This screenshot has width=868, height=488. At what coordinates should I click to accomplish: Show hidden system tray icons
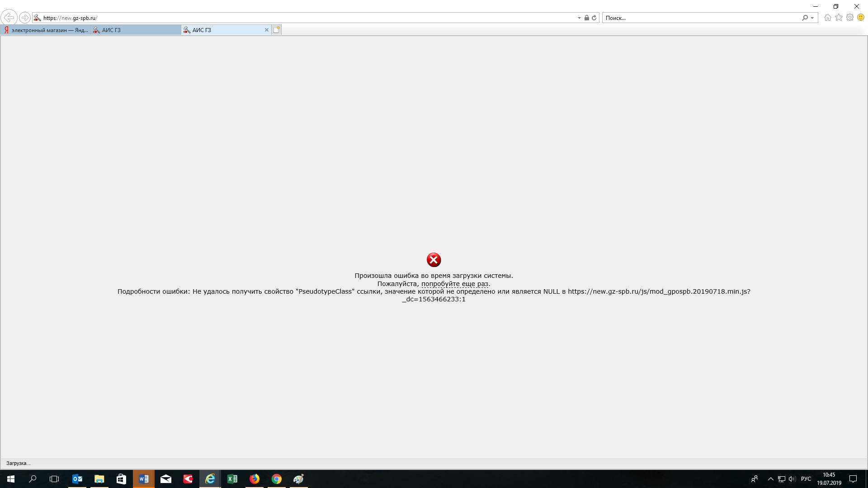tap(770, 479)
